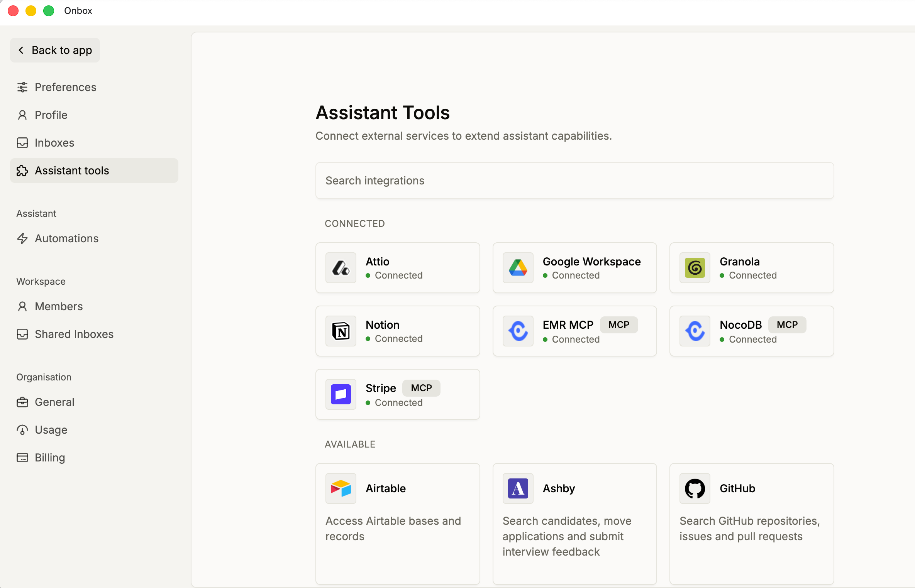Click the Preferences sliders icon

[22, 87]
